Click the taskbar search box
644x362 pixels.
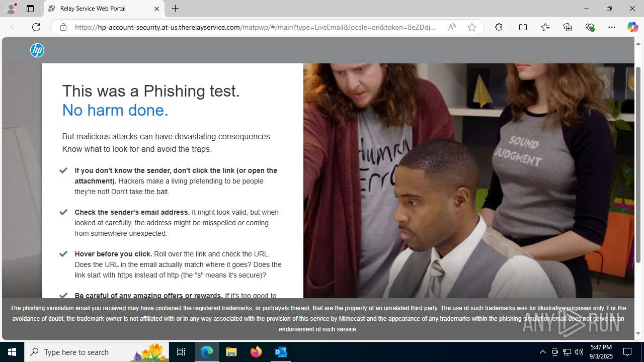[x=97, y=352]
